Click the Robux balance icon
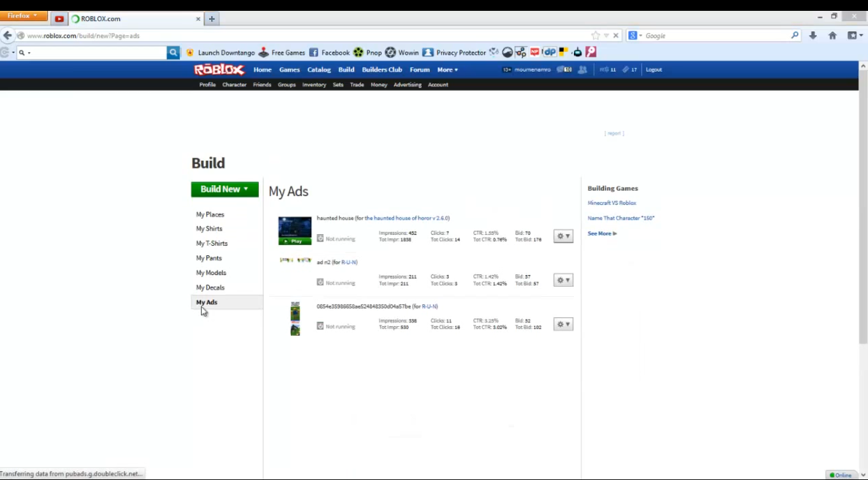This screenshot has width=868, height=480. tap(603, 70)
